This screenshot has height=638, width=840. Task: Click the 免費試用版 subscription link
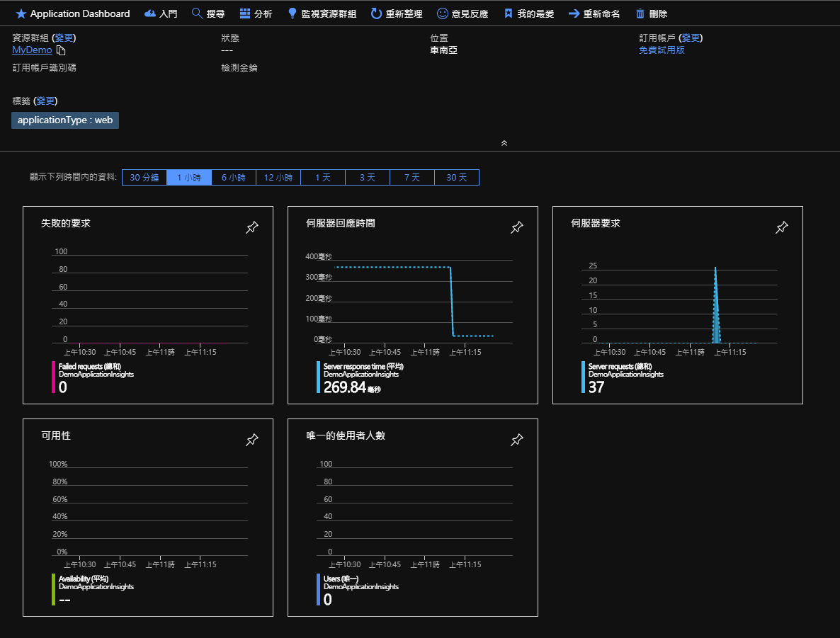pos(662,50)
